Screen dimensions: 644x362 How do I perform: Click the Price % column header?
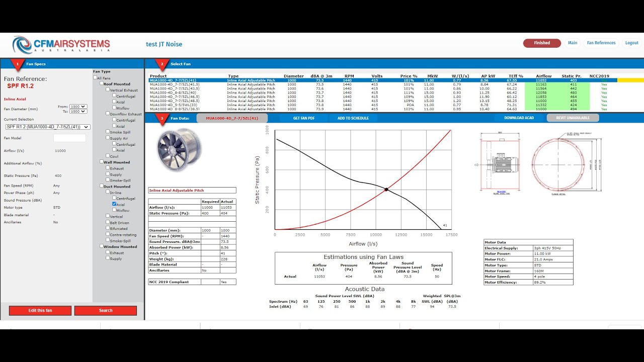coord(409,76)
